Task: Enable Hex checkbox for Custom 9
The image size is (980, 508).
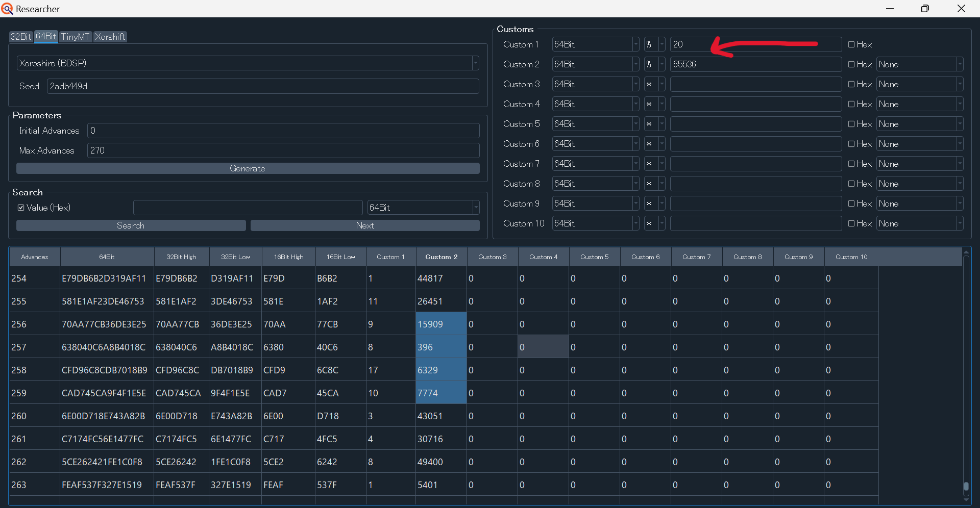Action: tap(851, 204)
